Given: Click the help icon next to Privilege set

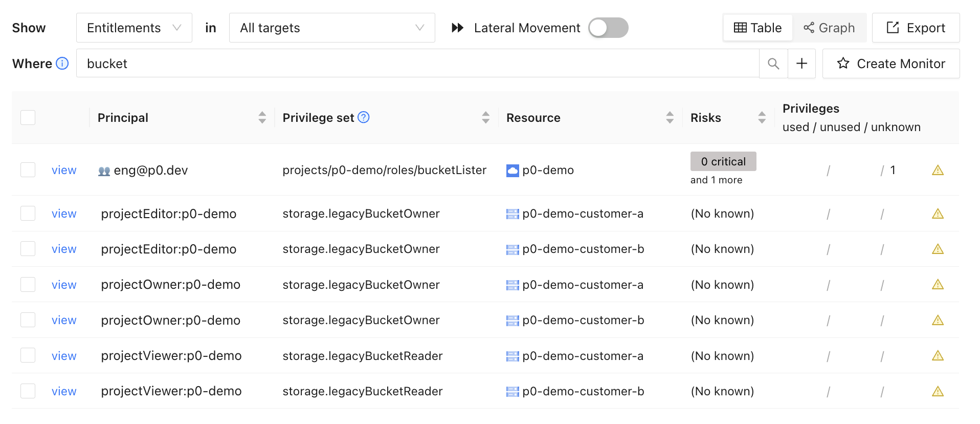Looking at the screenshot, I should [364, 117].
